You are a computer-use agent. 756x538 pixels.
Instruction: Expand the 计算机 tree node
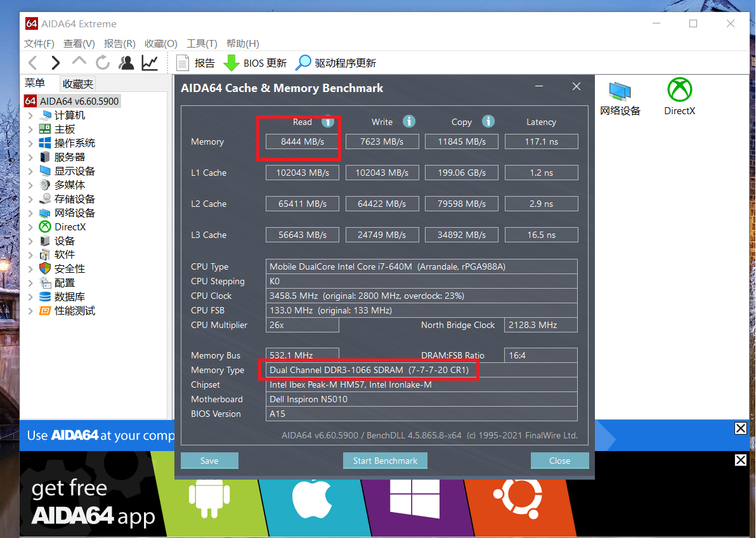[30, 115]
